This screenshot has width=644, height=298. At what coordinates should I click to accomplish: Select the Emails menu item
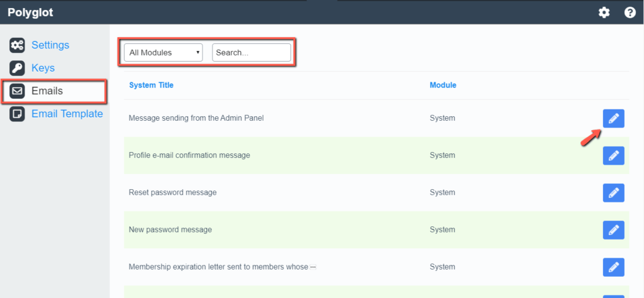pos(47,91)
